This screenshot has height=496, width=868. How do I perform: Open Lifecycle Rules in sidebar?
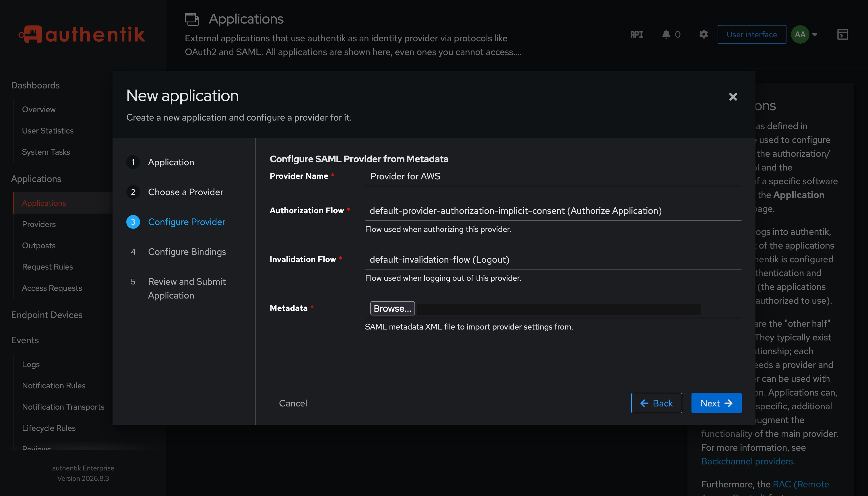[49, 428]
